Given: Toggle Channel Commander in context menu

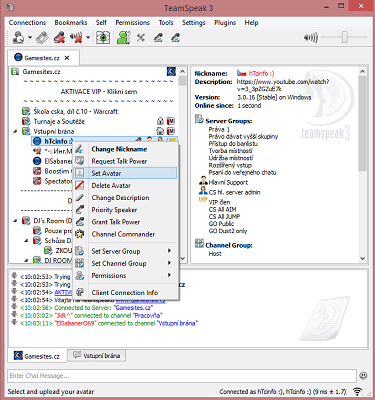Looking at the screenshot, I should (126, 234).
